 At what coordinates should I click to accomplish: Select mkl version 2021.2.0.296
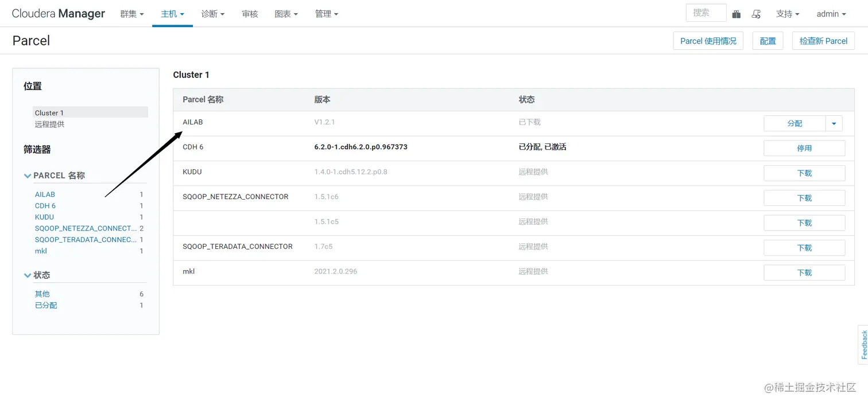(x=335, y=271)
